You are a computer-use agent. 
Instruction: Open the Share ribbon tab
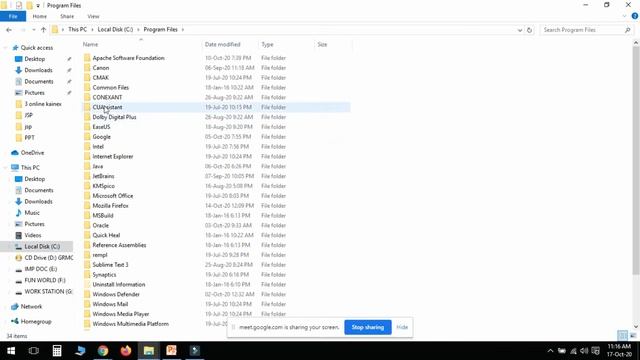tap(67, 16)
